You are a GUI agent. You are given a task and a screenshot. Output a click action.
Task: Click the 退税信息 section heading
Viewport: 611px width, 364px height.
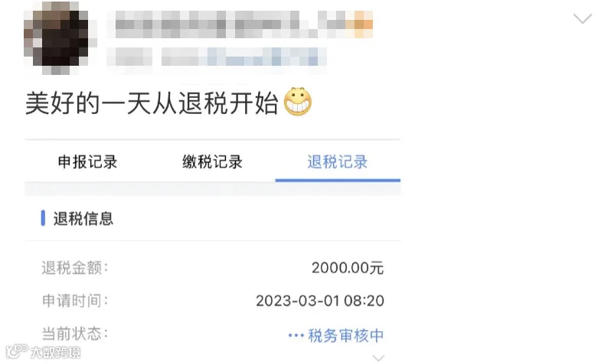[x=83, y=219]
